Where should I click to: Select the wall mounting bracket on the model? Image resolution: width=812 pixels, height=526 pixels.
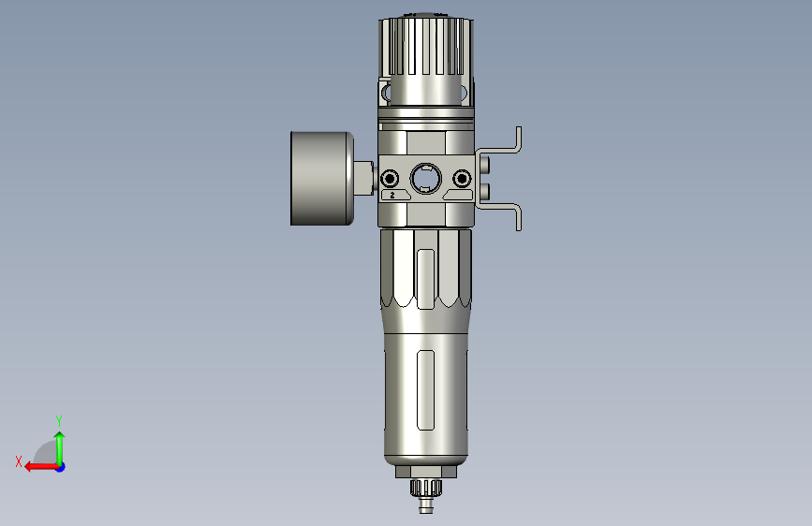coord(498,178)
